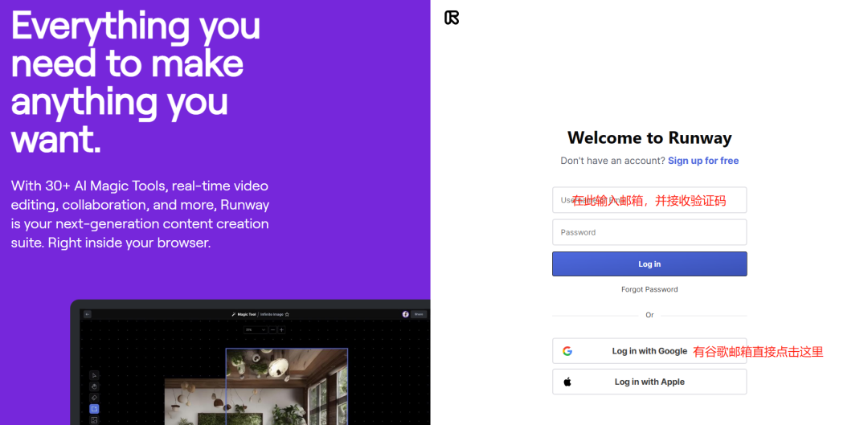Click the minus zoom-out button in the mockup
The image size is (868, 425).
pyautogui.click(x=273, y=330)
